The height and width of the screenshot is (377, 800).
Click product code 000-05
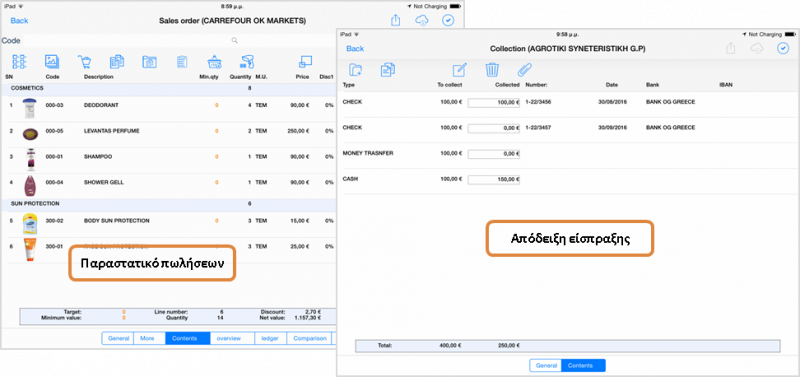54,131
